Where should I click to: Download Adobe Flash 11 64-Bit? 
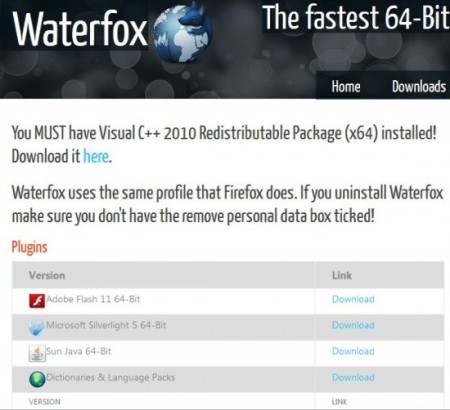pos(353,299)
